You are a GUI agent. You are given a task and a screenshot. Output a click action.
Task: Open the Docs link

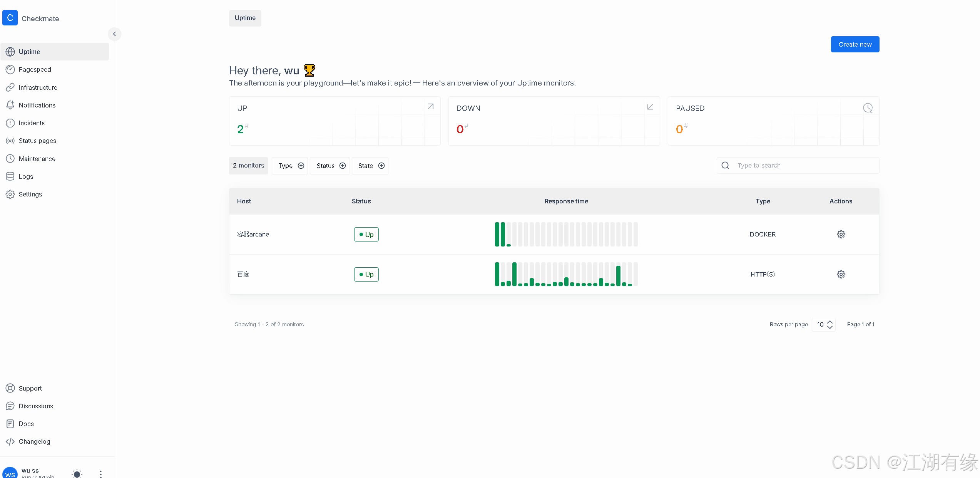point(26,424)
